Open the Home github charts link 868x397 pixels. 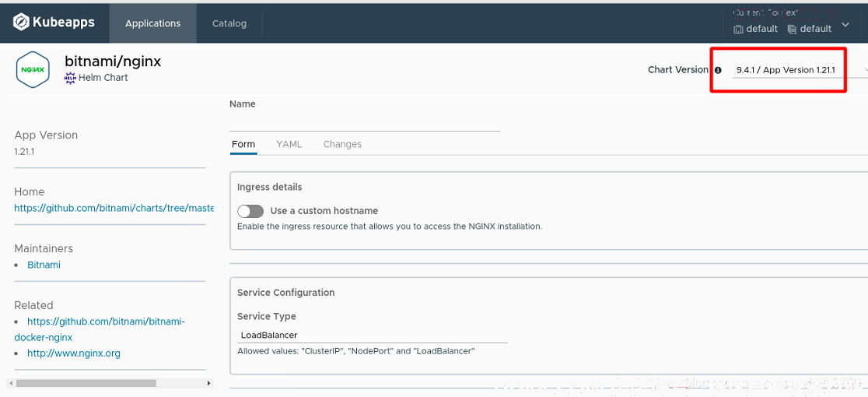pyautogui.click(x=114, y=208)
